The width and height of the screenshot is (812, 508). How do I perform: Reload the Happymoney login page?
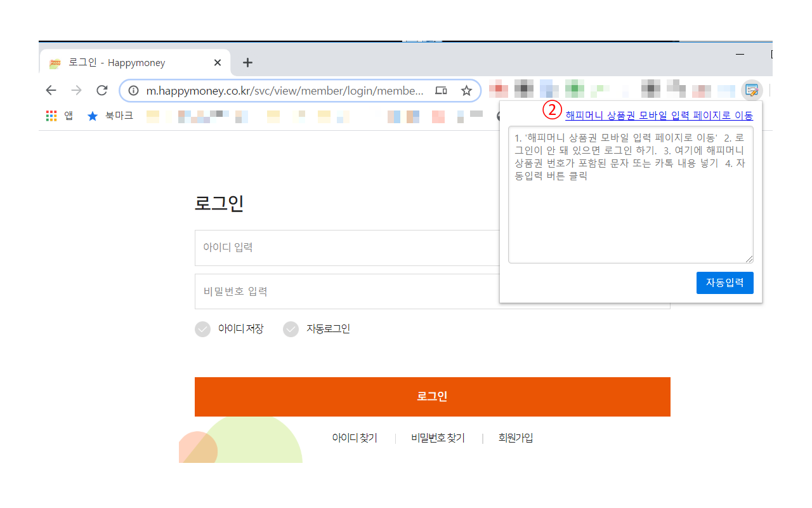[101, 90]
